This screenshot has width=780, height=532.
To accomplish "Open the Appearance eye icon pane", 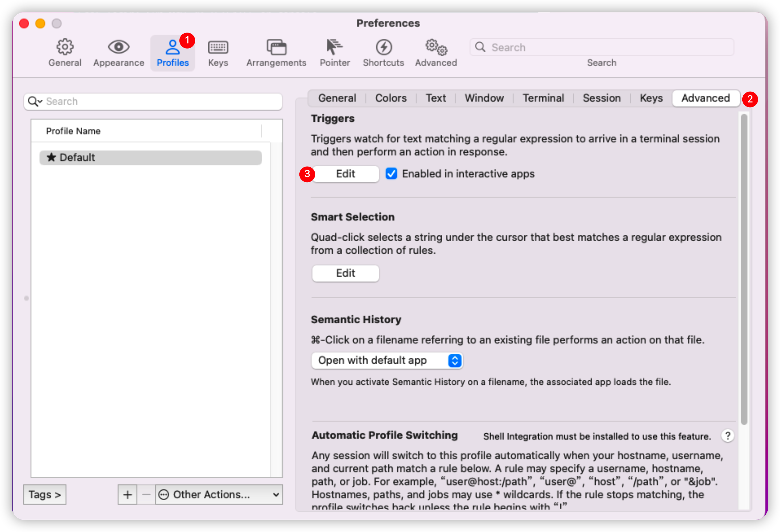I will click(118, 53).
